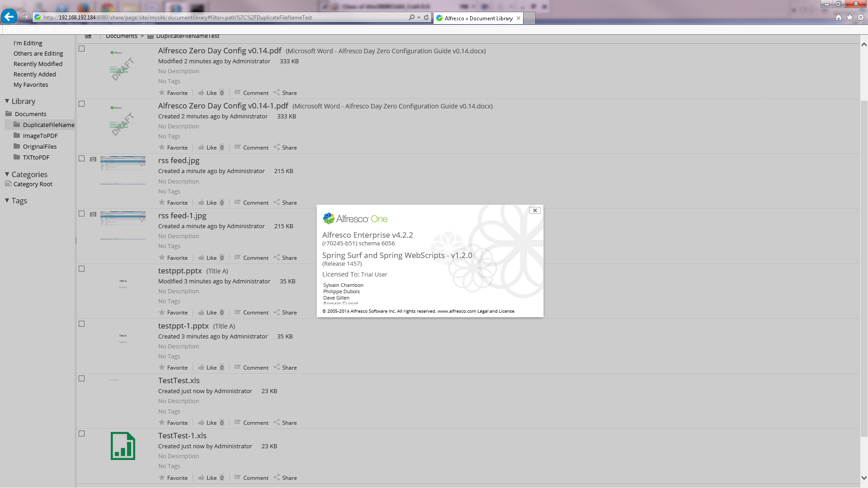Click ImageToPDF folder icon
Image resolution: width=868 pixels, height=488 pixels.
click(x=17, y=135)
